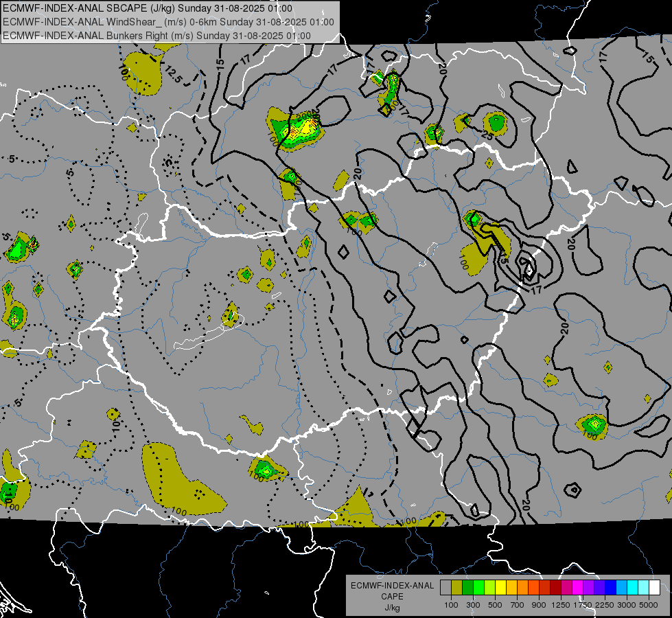The image size is (672, 618).
Task: Click the gray swatch in the CAPE legend
Action: click(445, 587)
